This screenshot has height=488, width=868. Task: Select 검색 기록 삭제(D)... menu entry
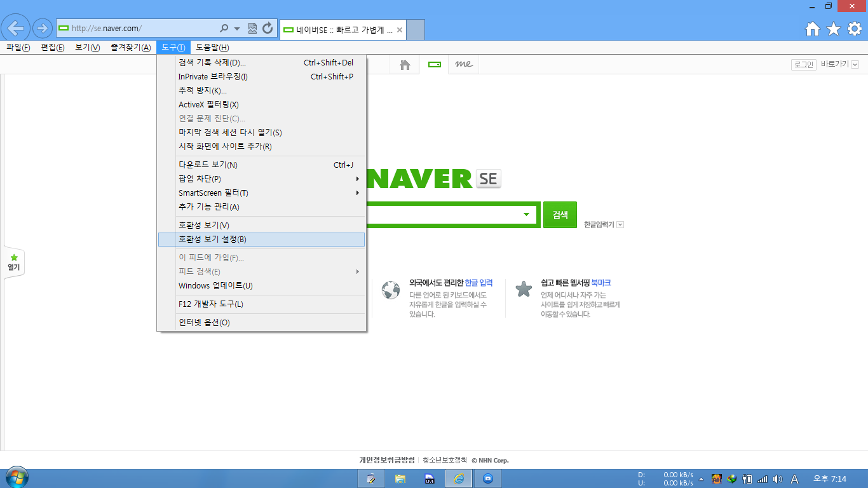[x=262, y=62]
